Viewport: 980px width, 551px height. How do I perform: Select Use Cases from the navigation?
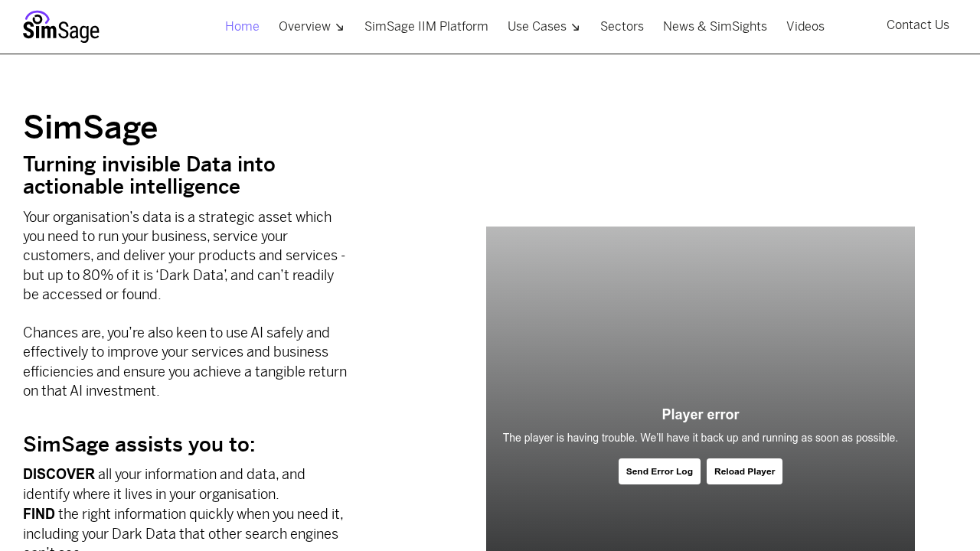click(537, 25)
